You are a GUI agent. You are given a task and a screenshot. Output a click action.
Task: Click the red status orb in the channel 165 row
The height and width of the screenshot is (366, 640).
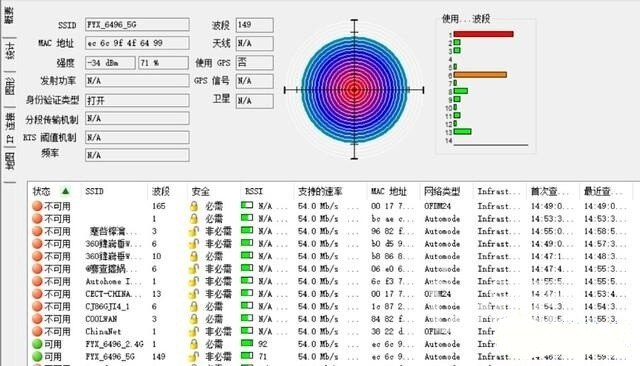(x=37, y=206)
